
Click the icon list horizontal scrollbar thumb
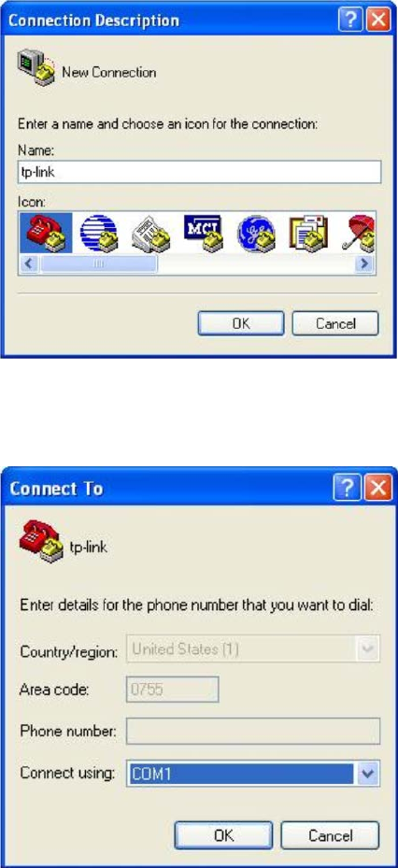click(x=98, y=264)
